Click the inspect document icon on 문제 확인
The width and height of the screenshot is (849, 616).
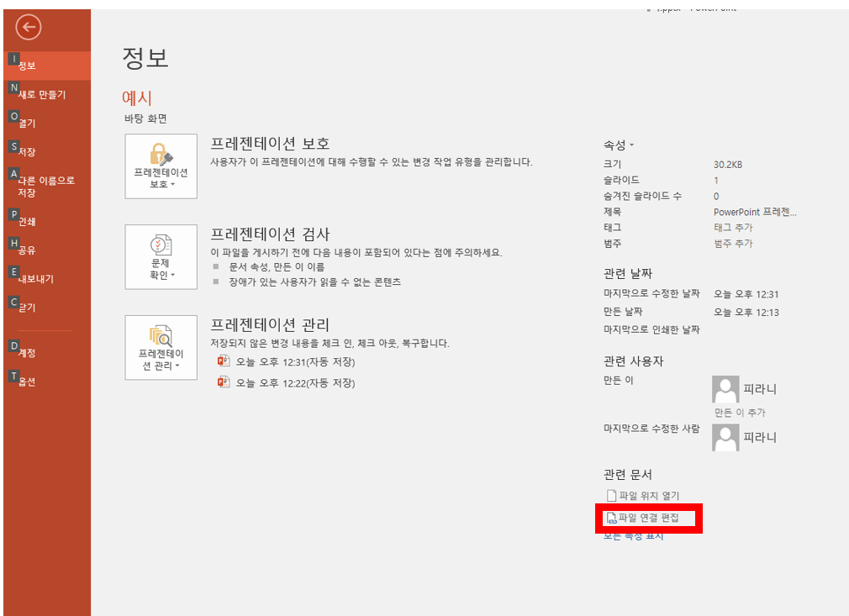click(160, 244)
